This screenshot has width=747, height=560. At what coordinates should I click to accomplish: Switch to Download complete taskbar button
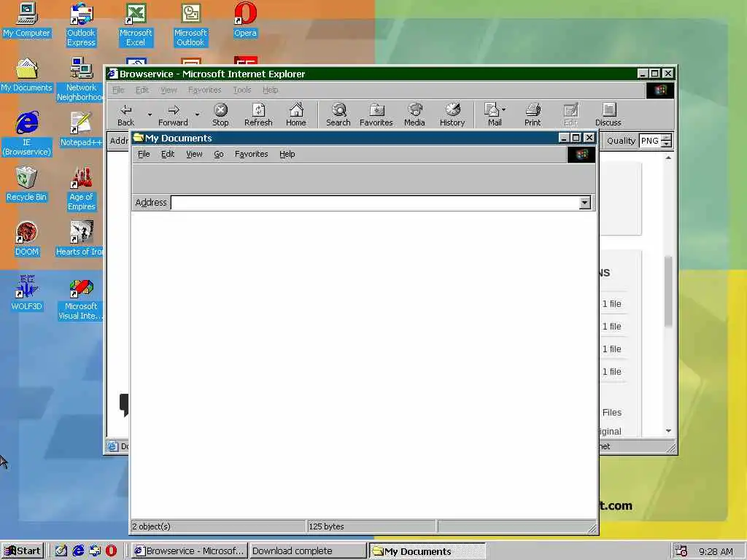point(308,551)
